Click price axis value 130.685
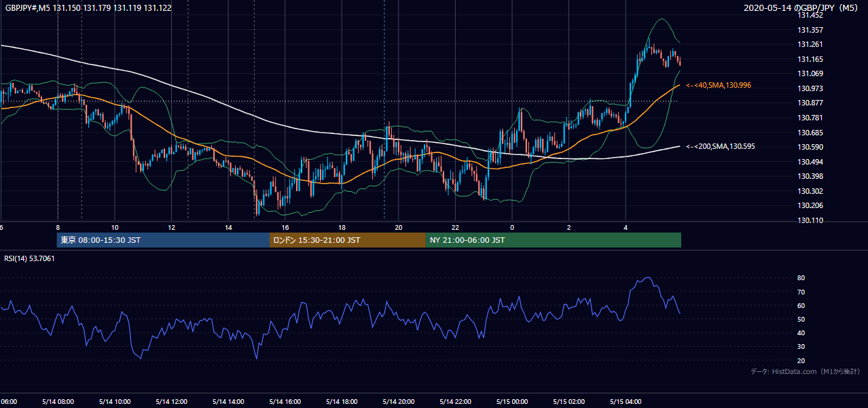This screenshot has width=868, height=408. tap(810, 133)
